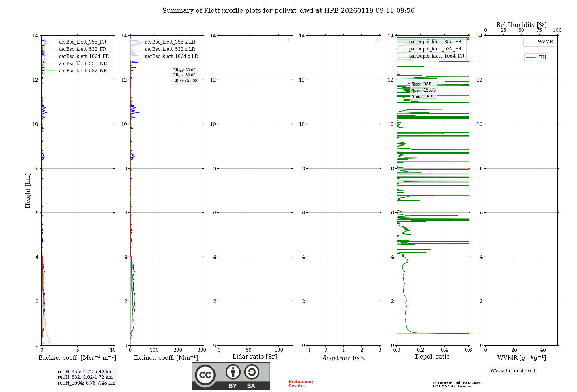Click aerBsc_klett_1064 x LR legend entry
The height and width of the screenshot is (392, 577).
[171, 56]
